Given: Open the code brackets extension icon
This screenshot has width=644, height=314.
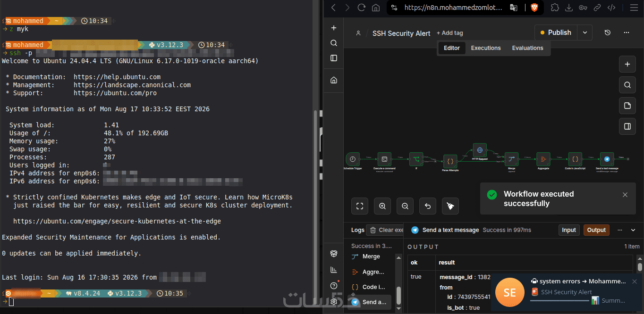Looking at the screenshot, I should (x=611, y=8).
